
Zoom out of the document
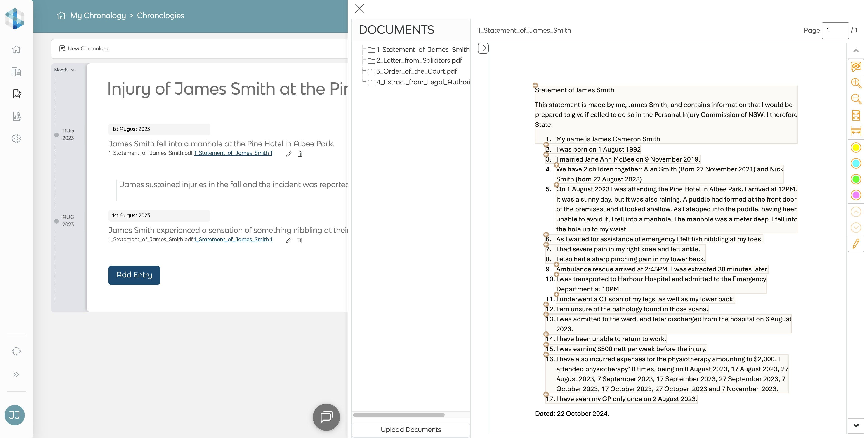tap(856, 99)
